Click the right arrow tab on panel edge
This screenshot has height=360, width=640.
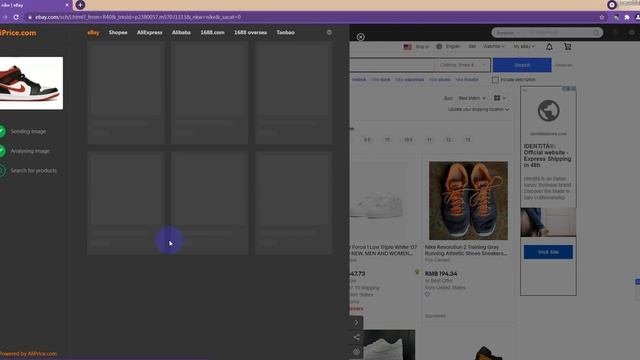point(356,322)
